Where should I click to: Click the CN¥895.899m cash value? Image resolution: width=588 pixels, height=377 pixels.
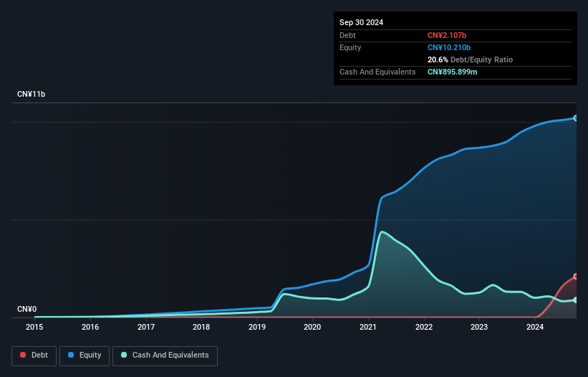(x=452, y=72)
